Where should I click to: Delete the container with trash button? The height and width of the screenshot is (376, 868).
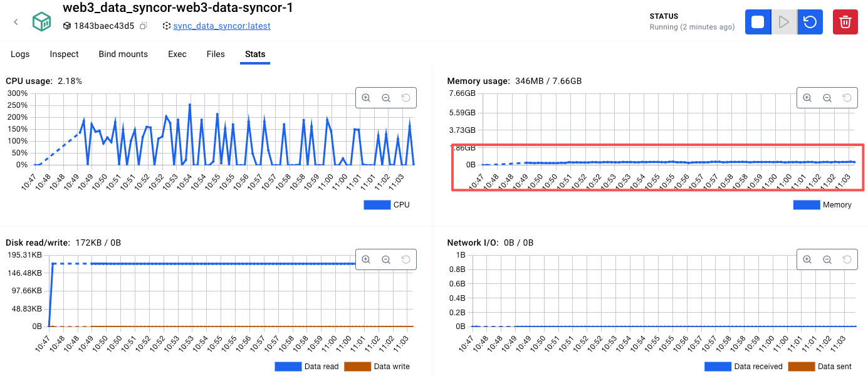point(845,22)
